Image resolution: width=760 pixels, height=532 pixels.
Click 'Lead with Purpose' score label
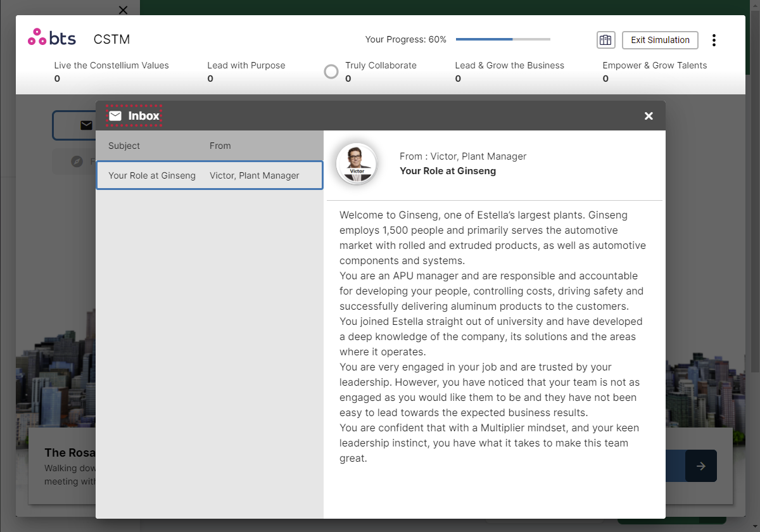(246, 65)
